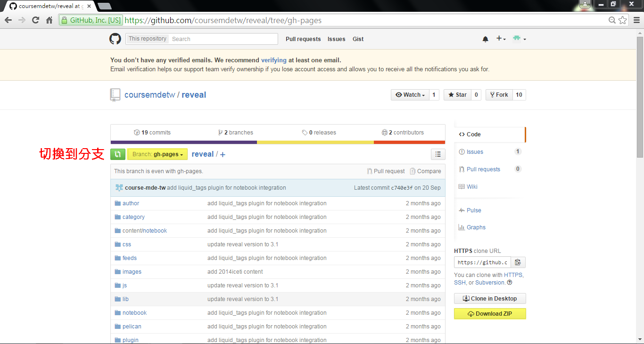Click Clone in Desktop button
Image resolution: width=644 pixels, height=344 pixels.
tap(490, 299)
